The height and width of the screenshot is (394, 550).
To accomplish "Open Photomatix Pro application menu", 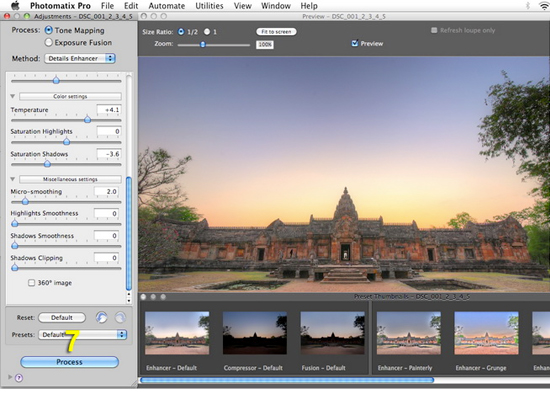I will point(60,6).
